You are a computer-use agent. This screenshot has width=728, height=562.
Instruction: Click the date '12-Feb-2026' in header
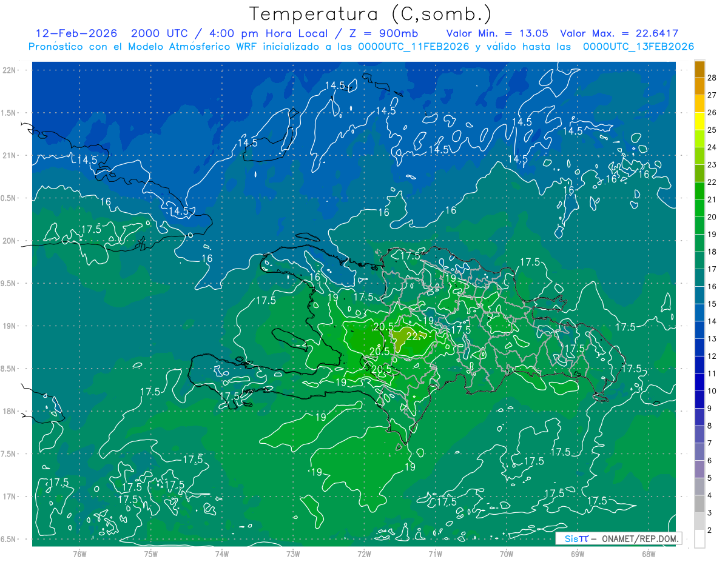click(77, 33)
